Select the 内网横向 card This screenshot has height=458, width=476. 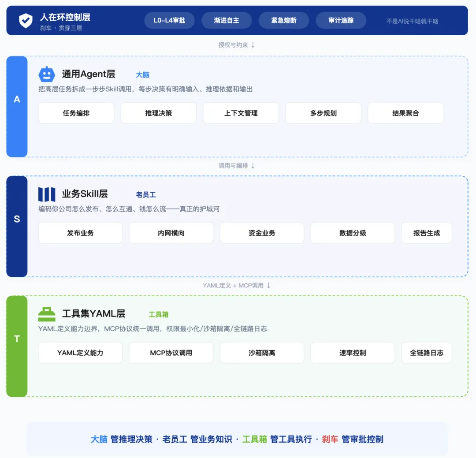point(171,233)
